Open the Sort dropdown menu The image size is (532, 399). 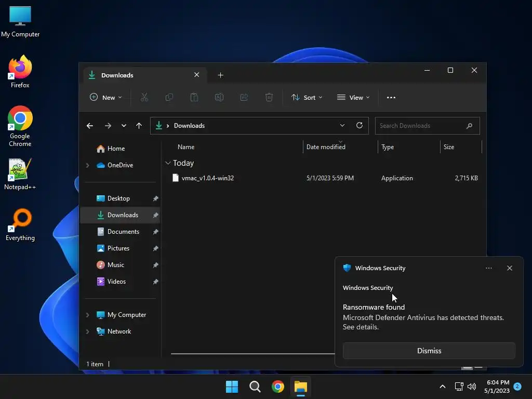pos(307,97)
